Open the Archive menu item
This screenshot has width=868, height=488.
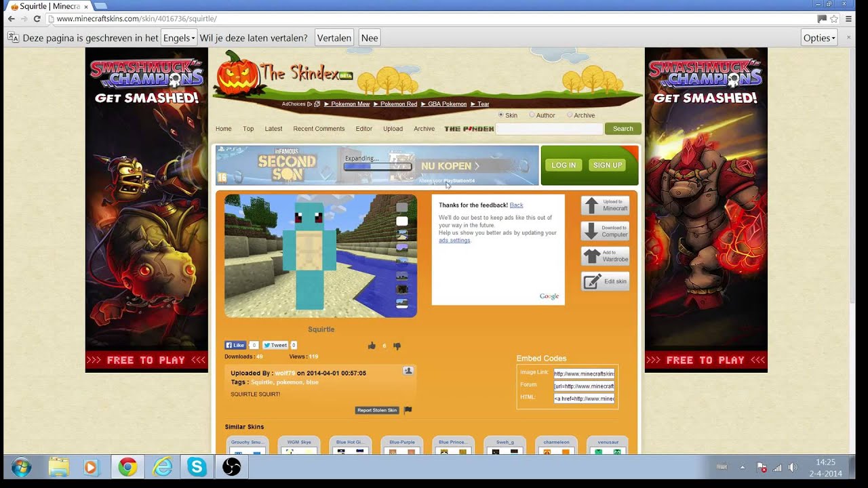(x=424, y=129)
